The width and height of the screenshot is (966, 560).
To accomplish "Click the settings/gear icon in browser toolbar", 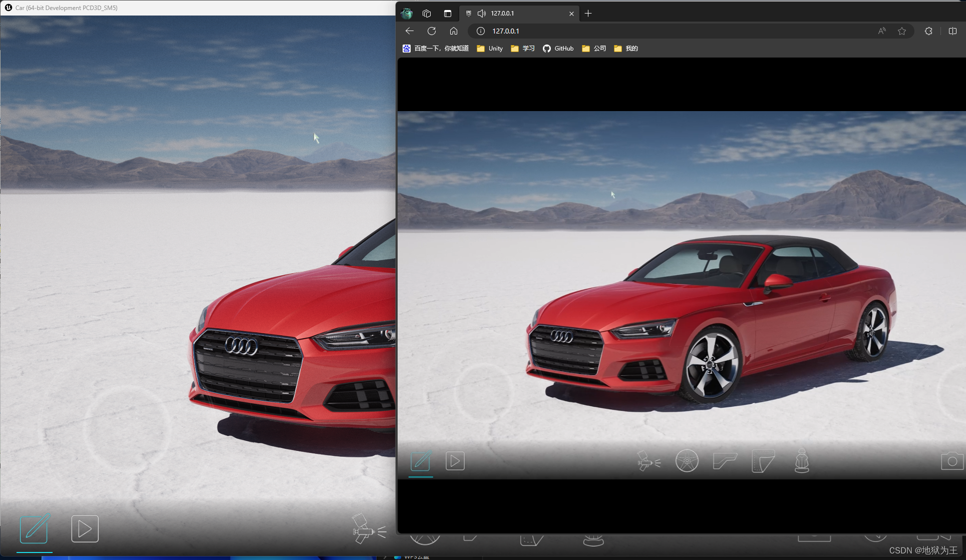I will 927,31.
